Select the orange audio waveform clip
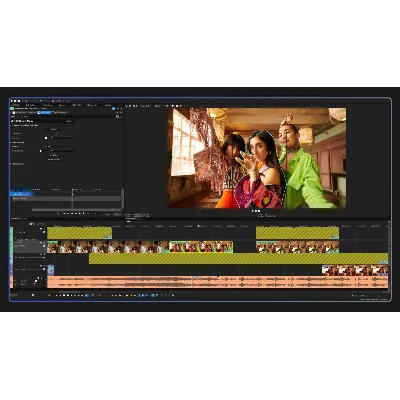This screenshot has height=400, width=400. tap(218, 282)
